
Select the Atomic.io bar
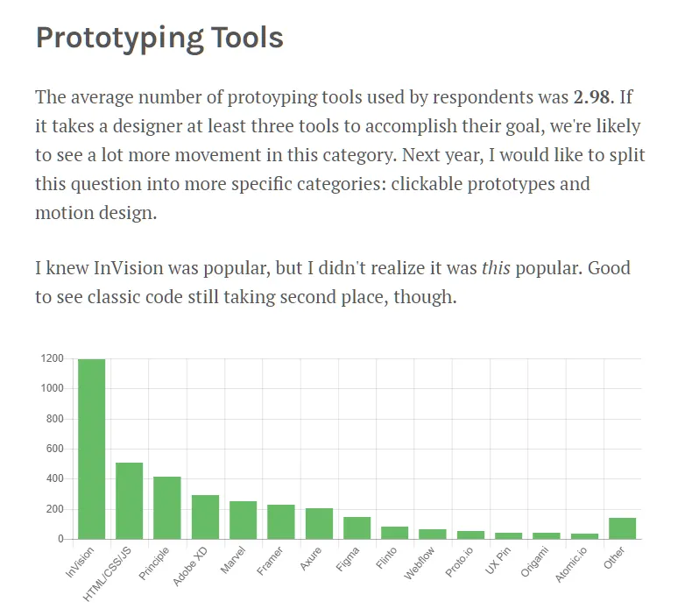[x=584, y=536]
